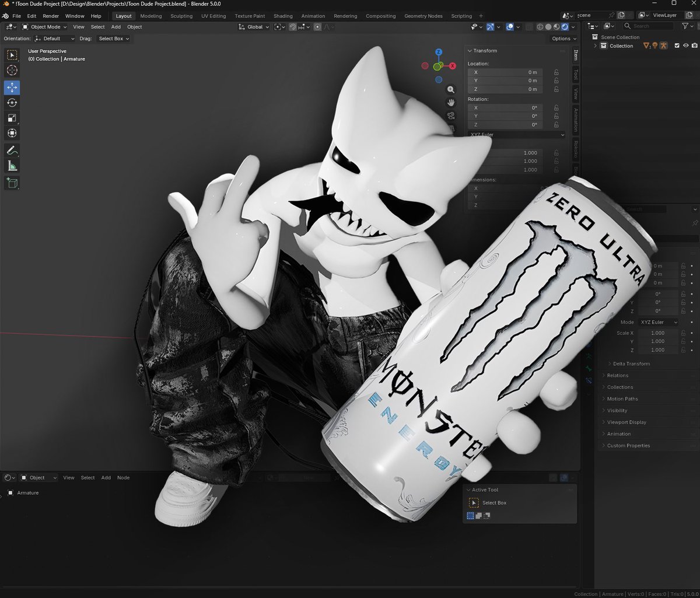The width and height of the screenshot is (700, 598).
Task: Open the Global transform orientation dropdown
Action: coord(254,27)
